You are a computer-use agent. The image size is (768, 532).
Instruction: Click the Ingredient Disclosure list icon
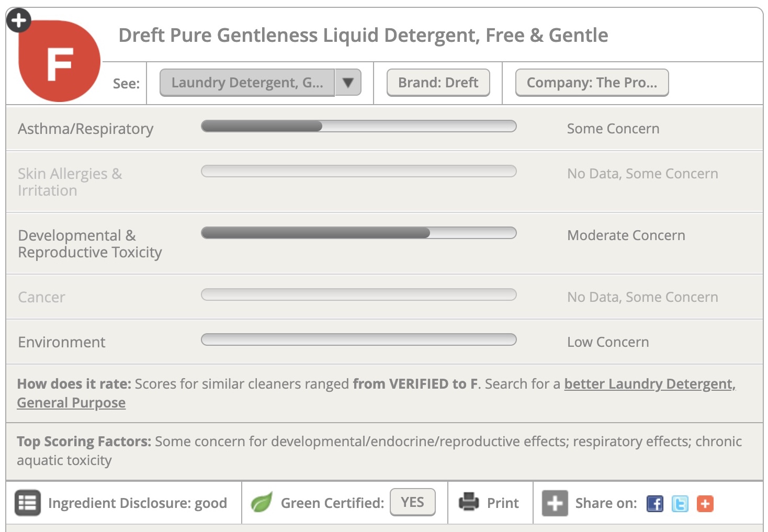click(x=27, y=503)
